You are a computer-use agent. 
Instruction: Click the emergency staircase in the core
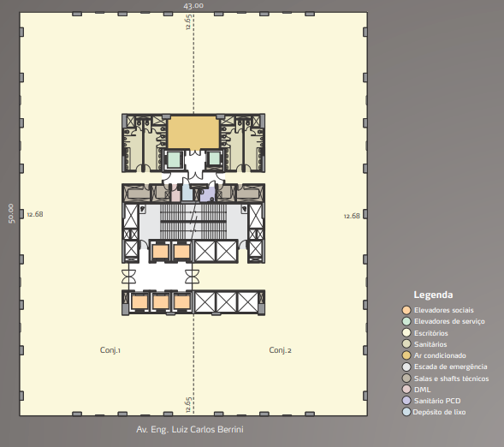(193, 222)
